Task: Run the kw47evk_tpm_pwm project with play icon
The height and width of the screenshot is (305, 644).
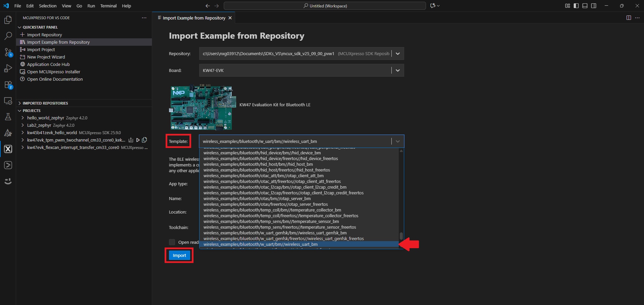Action: coord(137,140)
